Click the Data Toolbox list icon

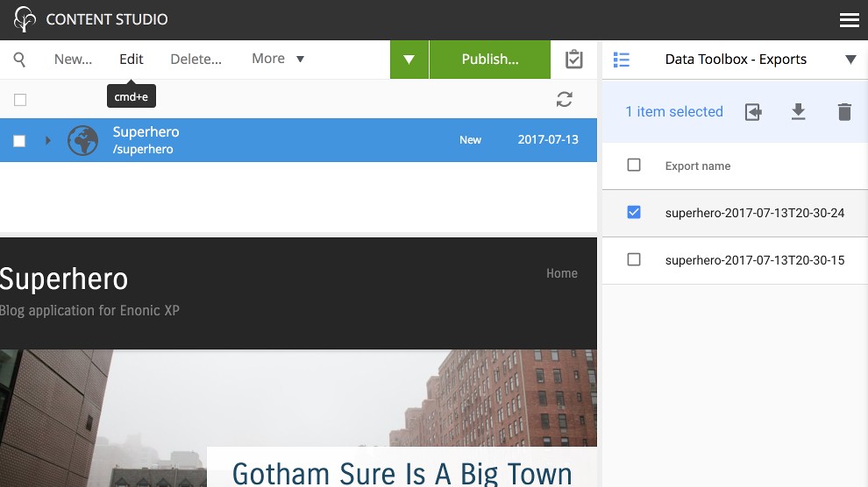tap(622, 60)
